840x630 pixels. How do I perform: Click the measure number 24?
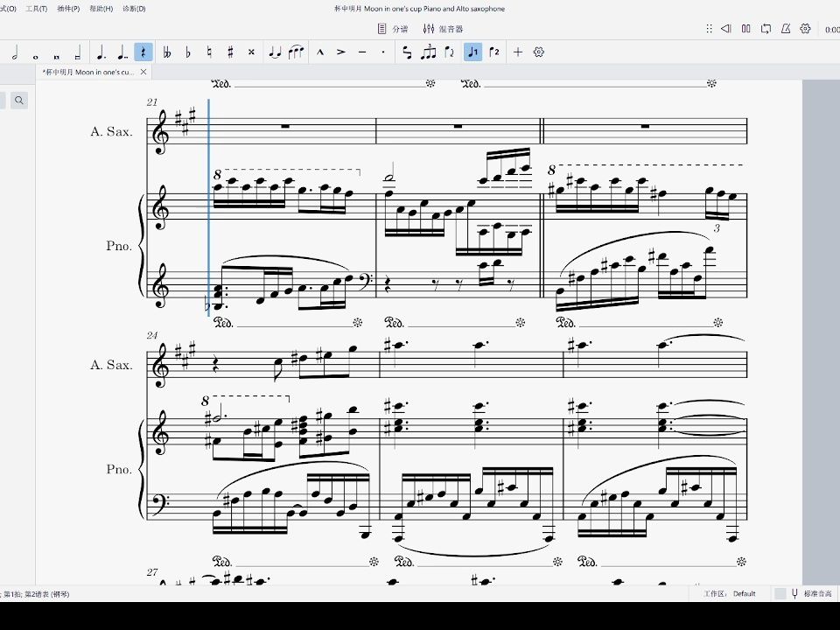click(152, 335)
